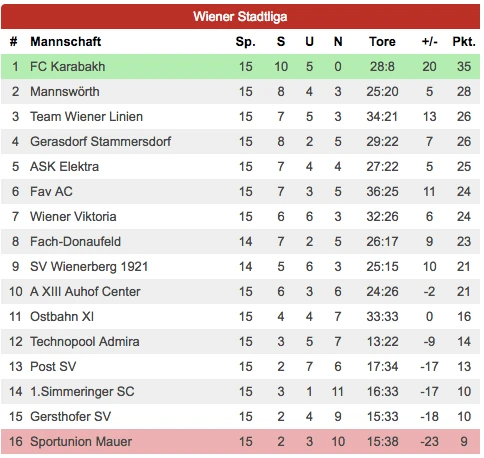The height and width of the screenshot is (458, 484).
Task: Click the Wiener Stadtliga title header
Action: (240, 16)
